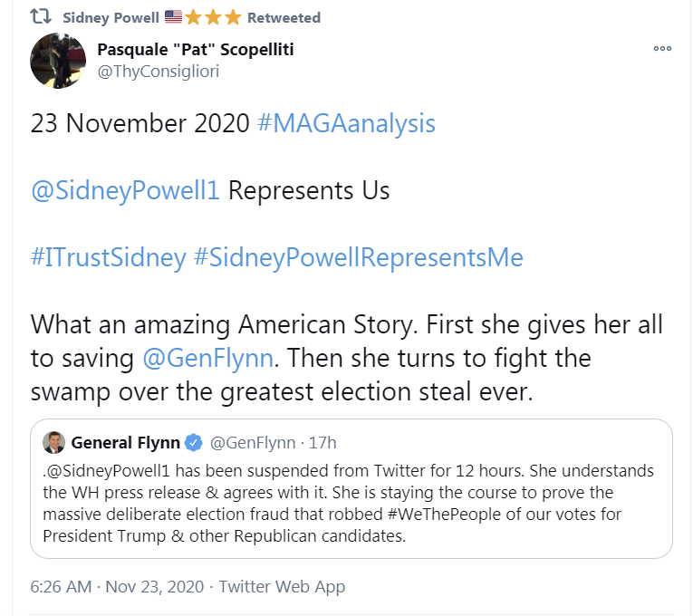Open the tweet timestamp 6:26 AM Nov 23, 2020
The height and width of the screenshot is (616, 693).
pos(117,587)
